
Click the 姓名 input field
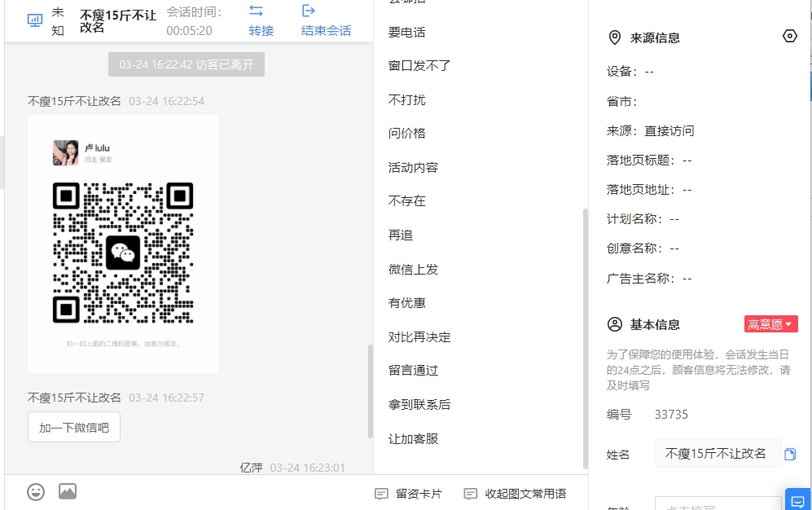718,454
